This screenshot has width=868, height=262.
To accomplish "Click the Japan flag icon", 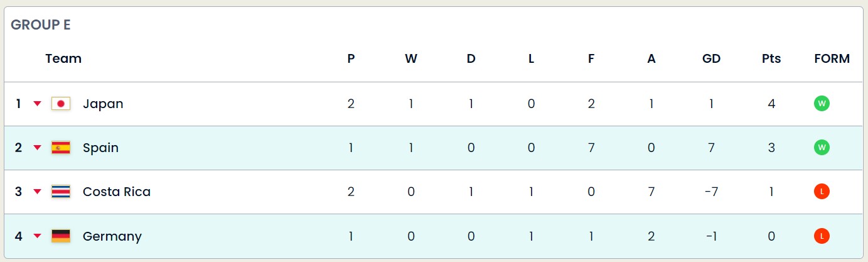I will pos(61,104).
